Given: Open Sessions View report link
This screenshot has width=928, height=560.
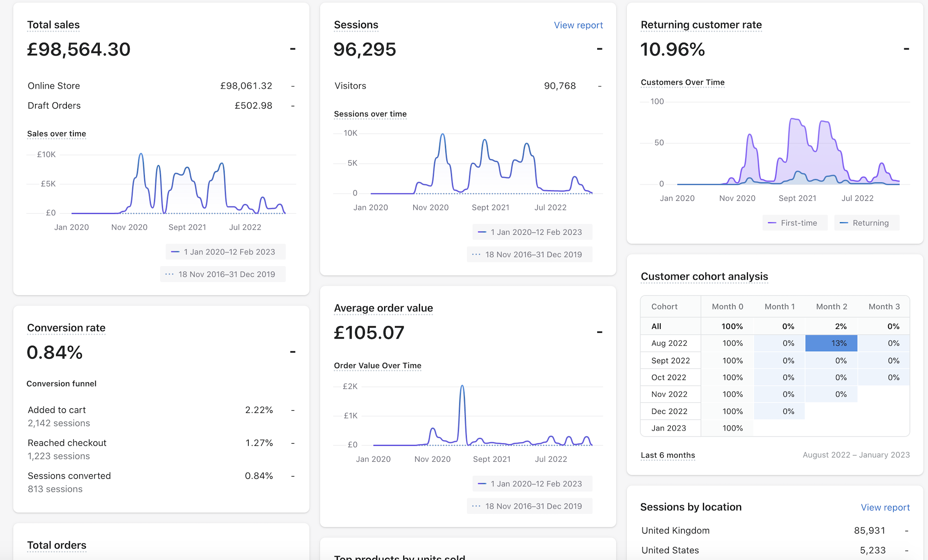Looking at the screenshot, I should point(578,25).
